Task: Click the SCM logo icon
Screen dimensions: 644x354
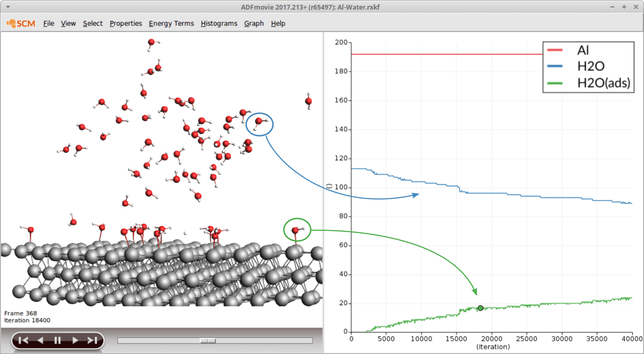Action: (x=12, y=23)
